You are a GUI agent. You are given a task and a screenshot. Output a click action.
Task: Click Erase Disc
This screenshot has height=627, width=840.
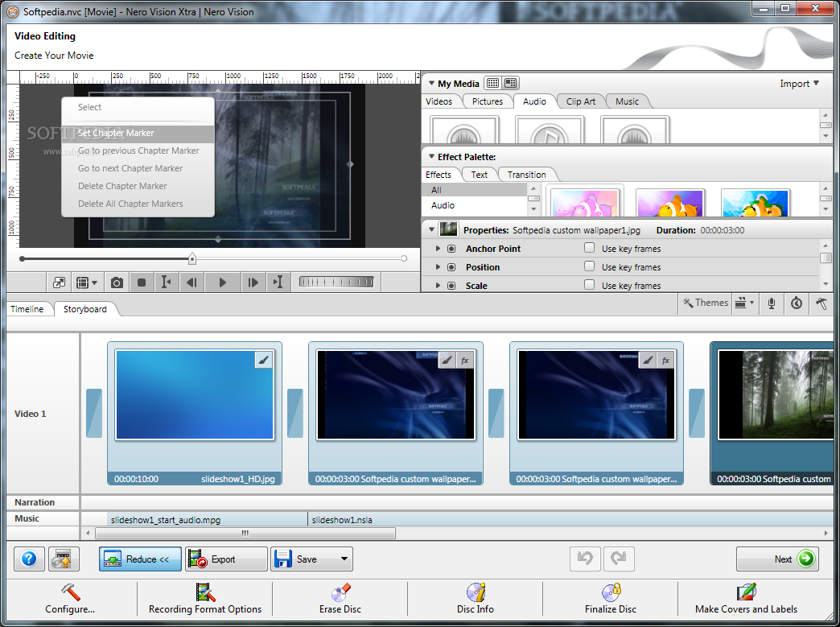point(340,599)
